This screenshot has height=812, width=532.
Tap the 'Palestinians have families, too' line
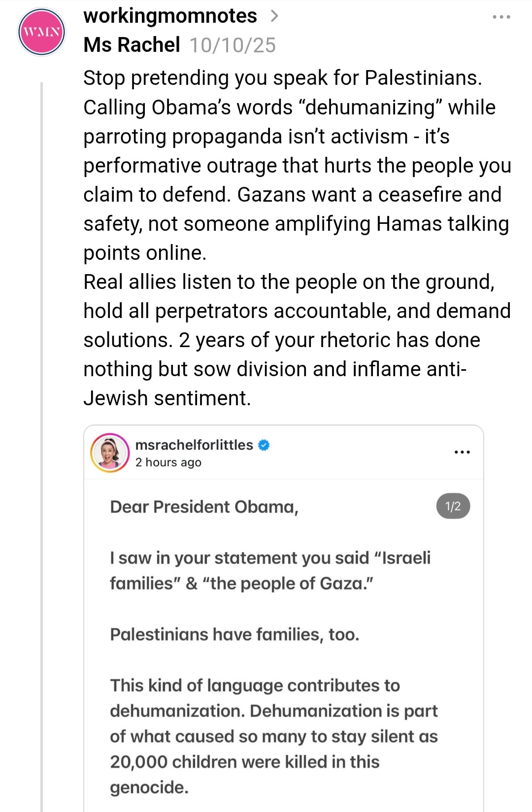pyautogui.click(x=234, y=635)
